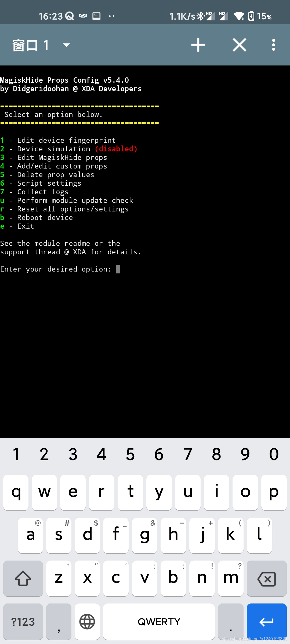Tap the letter r key

tap(102, 492)
